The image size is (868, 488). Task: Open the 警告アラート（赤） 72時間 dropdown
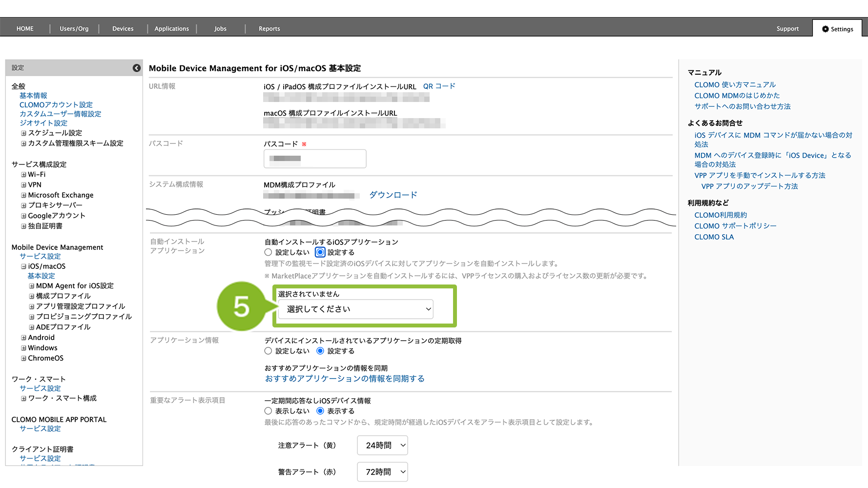click(382, 472)
